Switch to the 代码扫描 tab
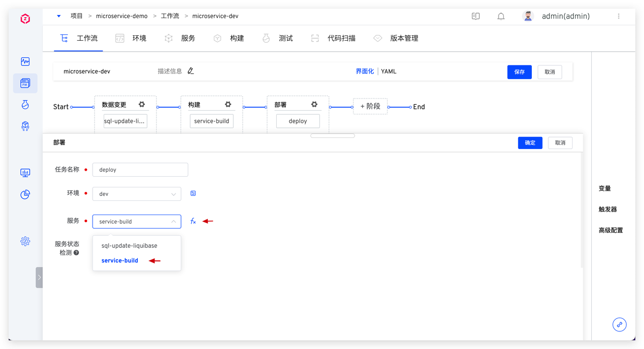 point(333,38)
